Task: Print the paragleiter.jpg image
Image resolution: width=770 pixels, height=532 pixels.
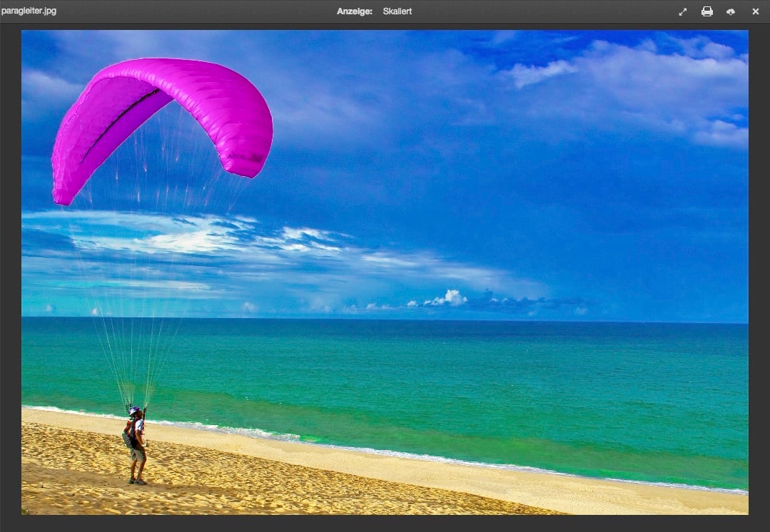Action: click(x=706, y=11)
